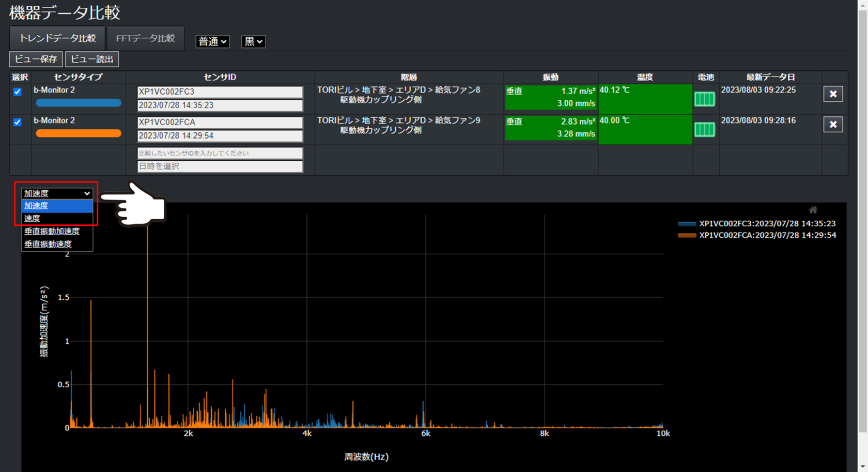868x472 pixels.
Task: Collapse the 加速度 chart type dropdown
Action: pyautogui.click(x=57, y=193)
